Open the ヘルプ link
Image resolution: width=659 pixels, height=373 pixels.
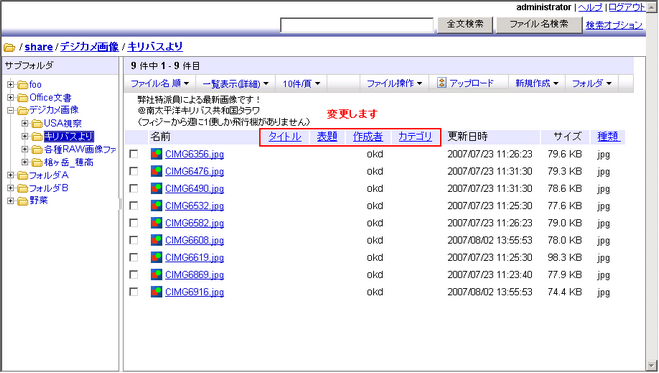[590, 7]
